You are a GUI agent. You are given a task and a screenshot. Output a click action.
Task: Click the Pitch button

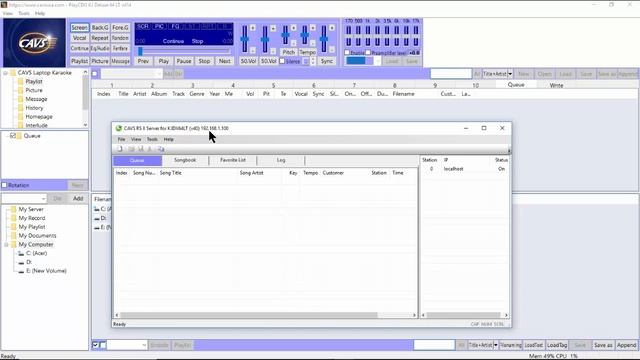coord(289,52)
